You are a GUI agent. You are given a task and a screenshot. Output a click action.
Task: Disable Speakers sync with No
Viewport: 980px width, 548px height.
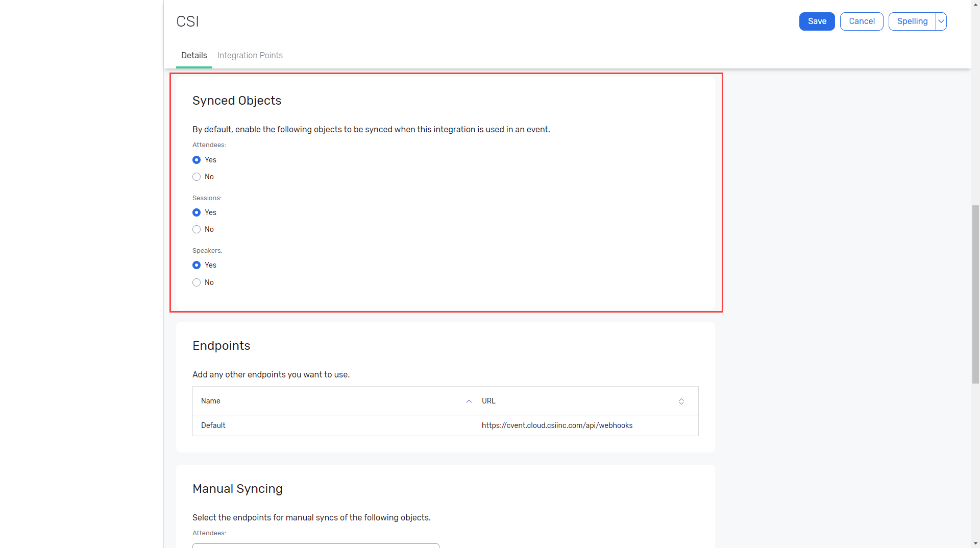(x=197, y=282)
